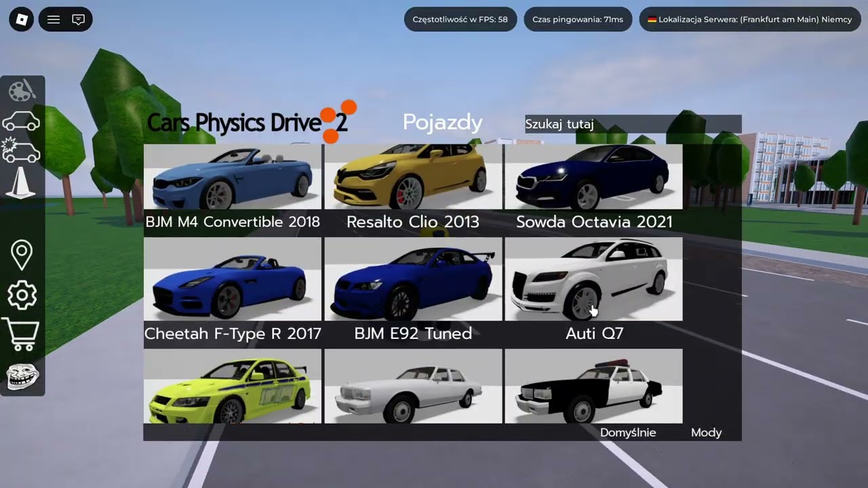Image resolution: width=868 pixels, height=488 pixels.
Task: Click the 'Auti Q7' label
Action: pyautogui.click(x=594, y=333)
